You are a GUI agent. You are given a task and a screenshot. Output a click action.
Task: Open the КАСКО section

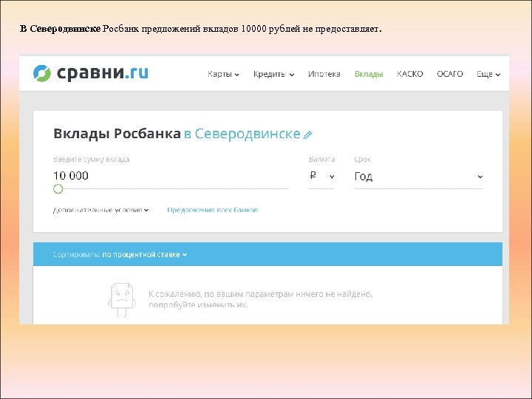coord(410,74)
